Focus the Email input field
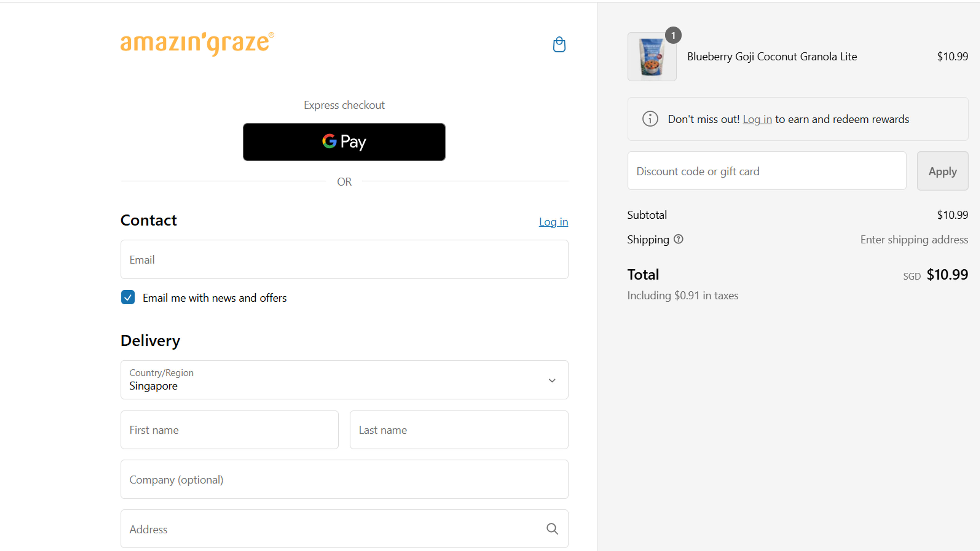Screen dimensions: 980x551 344,259
